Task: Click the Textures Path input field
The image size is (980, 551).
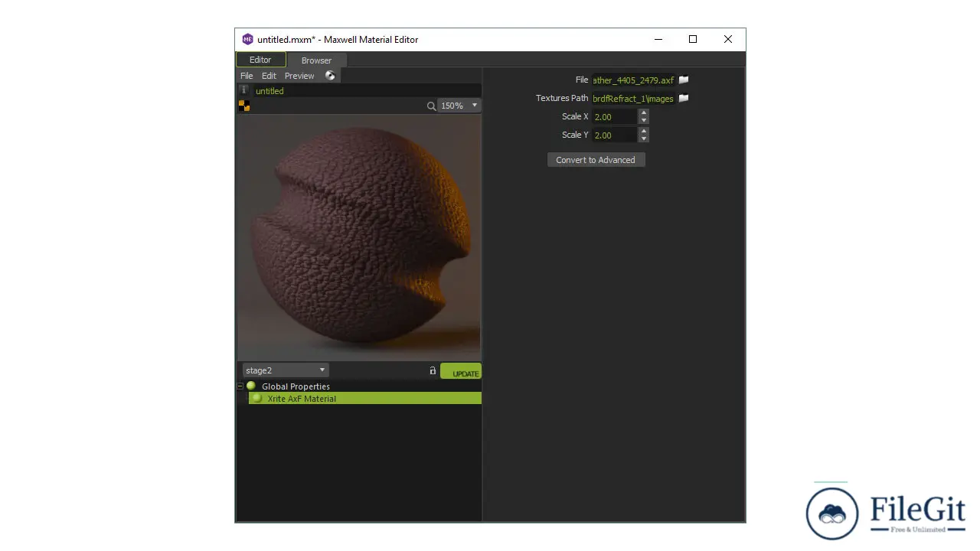Action: 633,98
